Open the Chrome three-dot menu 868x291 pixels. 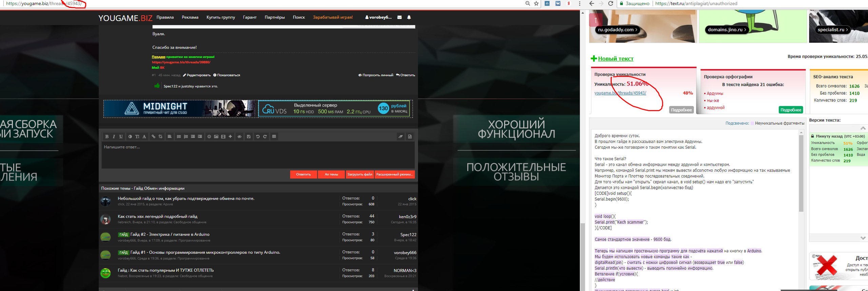579,3
